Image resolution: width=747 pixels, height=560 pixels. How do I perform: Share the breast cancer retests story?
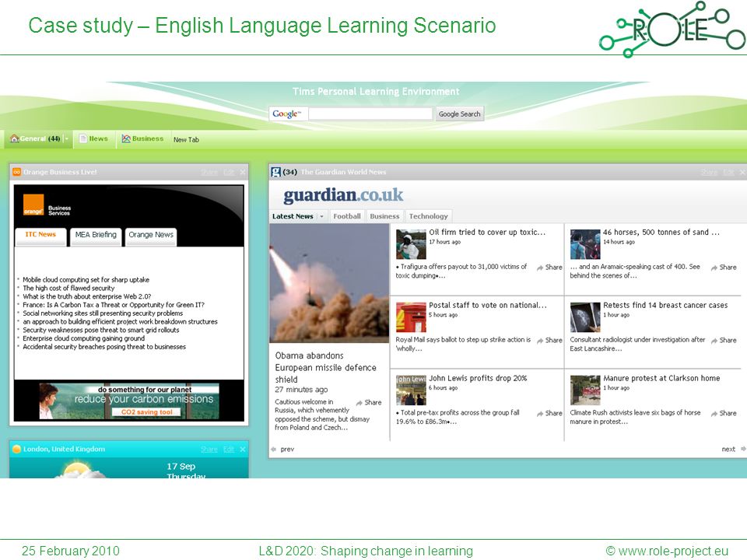click(x=724, y=340)
